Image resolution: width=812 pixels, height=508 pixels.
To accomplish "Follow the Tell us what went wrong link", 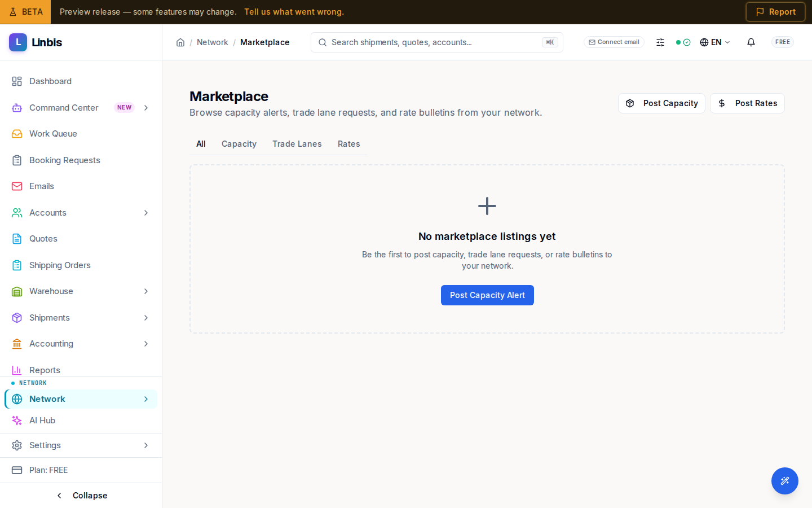I will click(x=294, y=12).
